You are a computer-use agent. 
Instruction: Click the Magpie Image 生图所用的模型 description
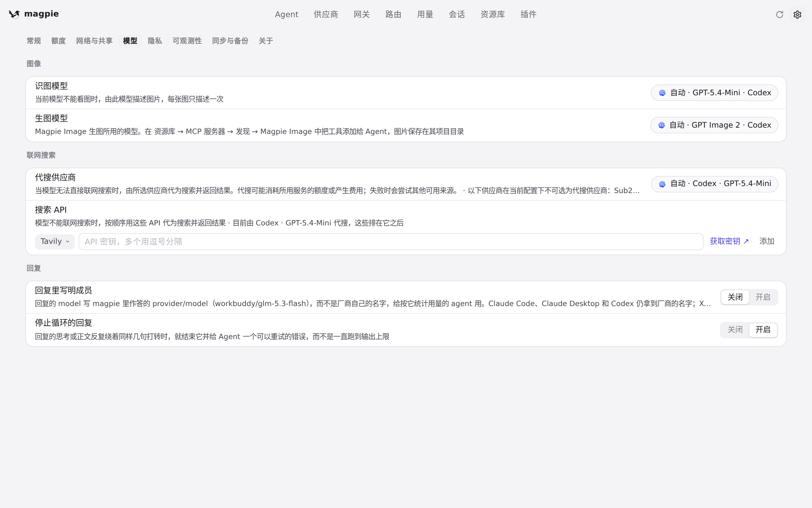(x=249, y=132)
